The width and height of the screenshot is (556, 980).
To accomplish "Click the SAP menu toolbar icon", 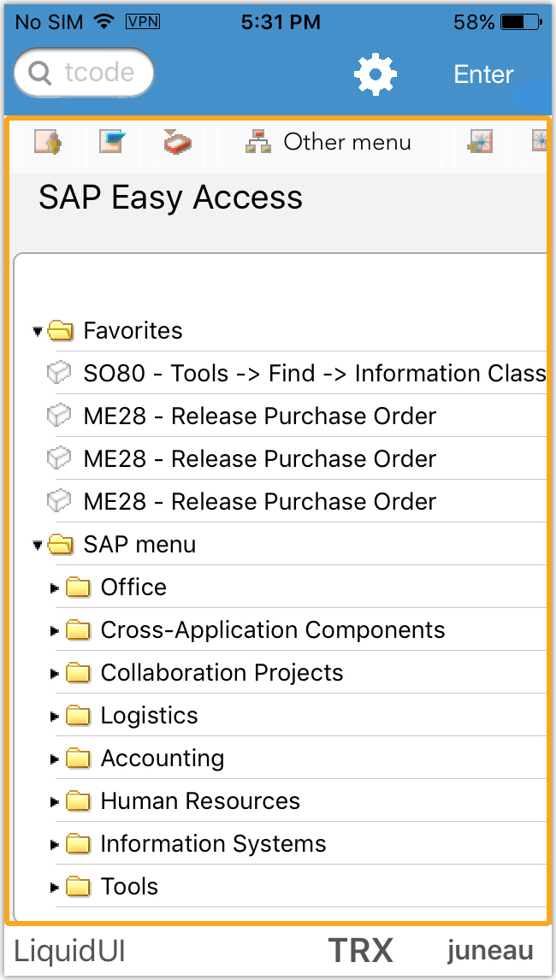I will click(112, 142).
